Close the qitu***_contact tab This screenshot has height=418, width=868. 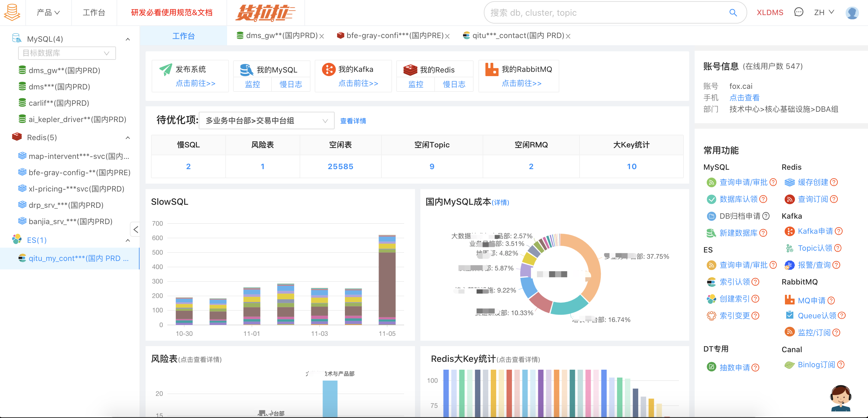[568, 36]
